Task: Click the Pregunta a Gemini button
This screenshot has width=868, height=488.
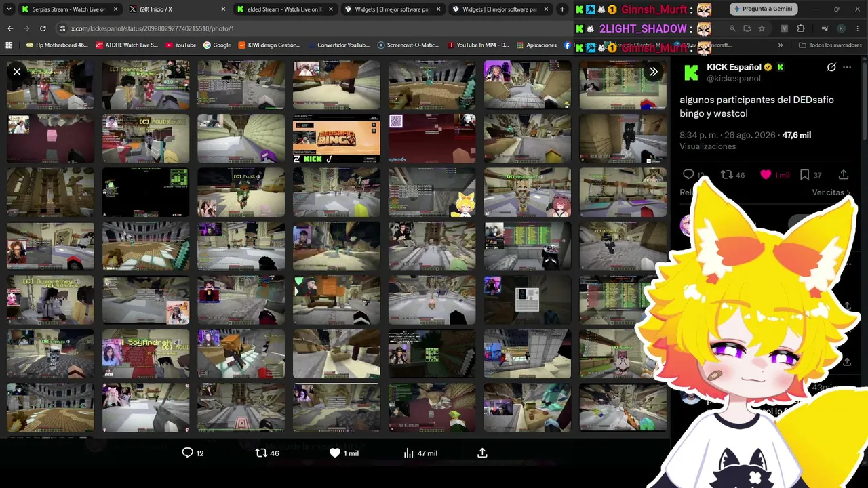Action: (762, 9)
